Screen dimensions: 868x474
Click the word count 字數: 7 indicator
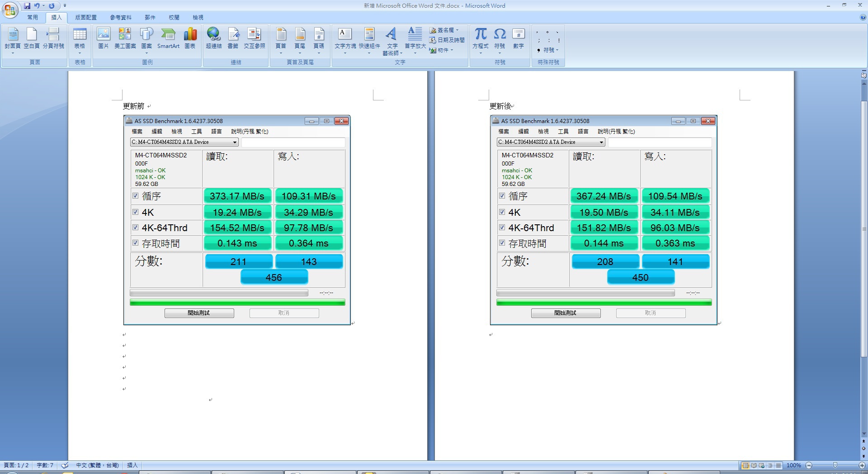click(x=45, y=465)
